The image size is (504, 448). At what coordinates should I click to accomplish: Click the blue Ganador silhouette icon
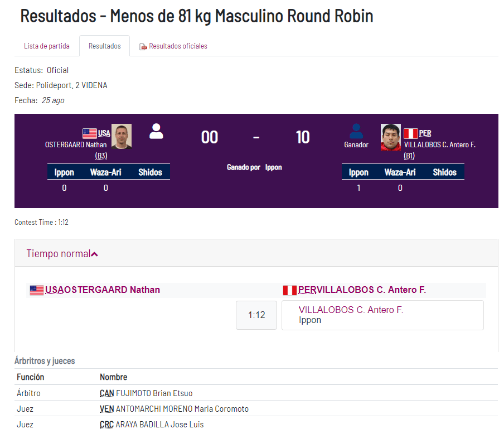(x=356, y=131)
